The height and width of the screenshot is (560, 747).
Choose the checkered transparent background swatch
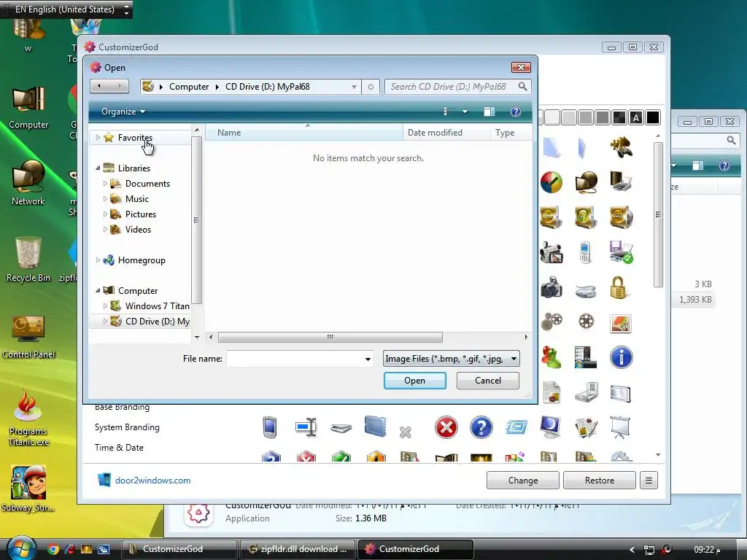pos(619,117)
